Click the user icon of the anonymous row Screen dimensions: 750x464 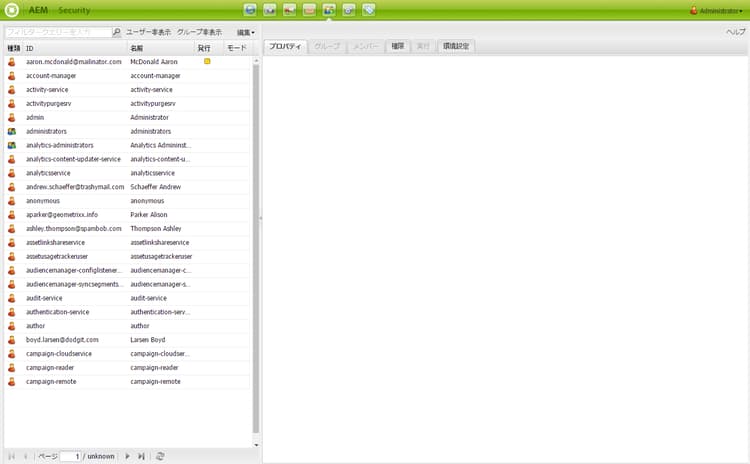point(11,201)
